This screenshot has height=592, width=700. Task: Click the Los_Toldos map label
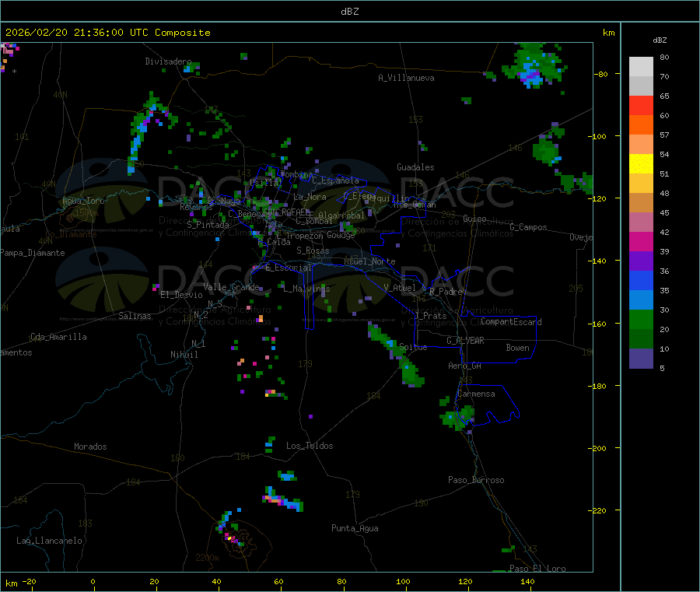[x=310, y=446]
